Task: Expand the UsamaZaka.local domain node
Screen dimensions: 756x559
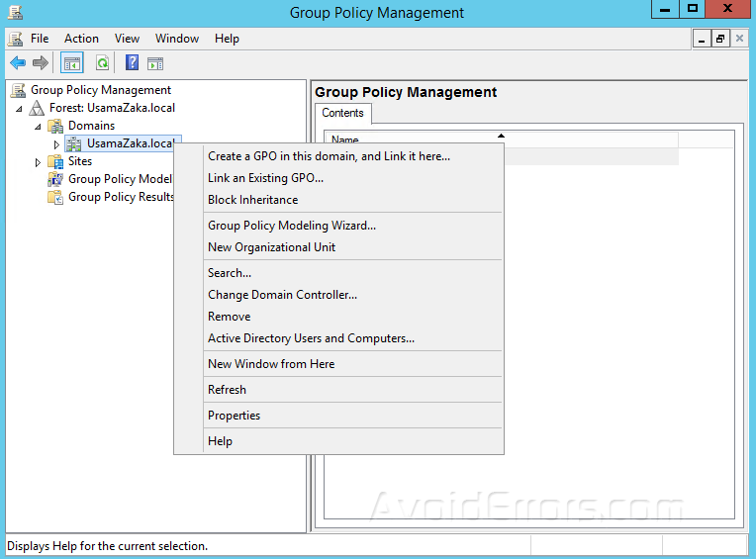Action: pyautogui.click(x=56, y=144)
